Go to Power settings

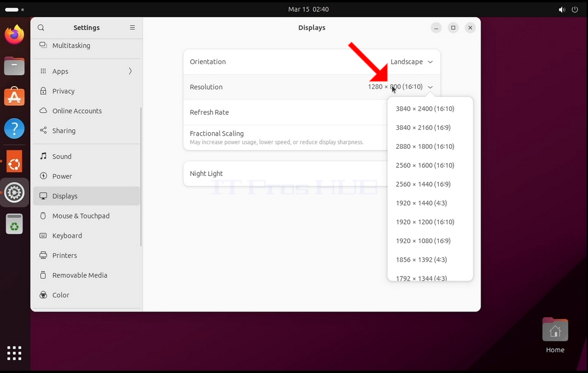click(87, 176)
